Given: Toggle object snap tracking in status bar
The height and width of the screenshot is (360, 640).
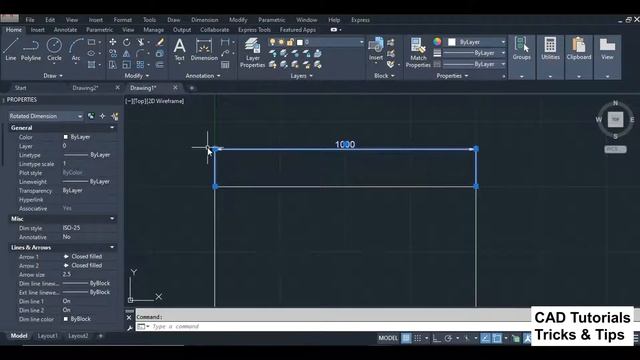Looking at the screenshot, I should (485, 338).
